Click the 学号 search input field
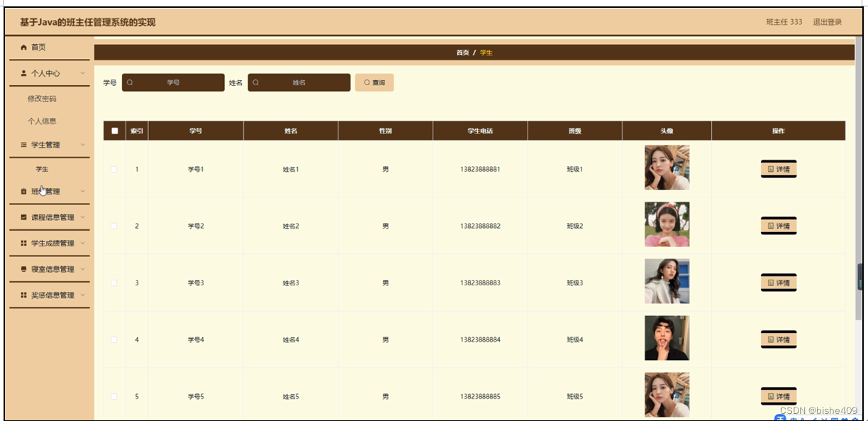 (x=173, y=82)
